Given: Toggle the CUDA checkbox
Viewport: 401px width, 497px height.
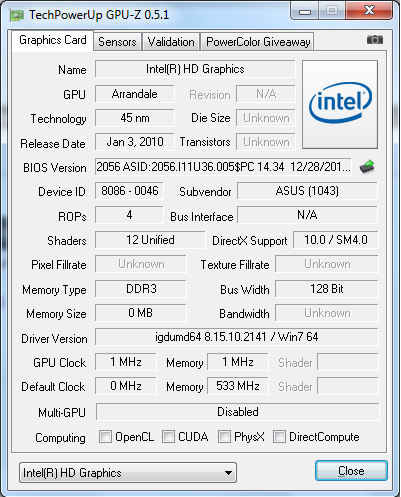Looking at the screenshot, I should pyautogui.click(x=168, y=436).
